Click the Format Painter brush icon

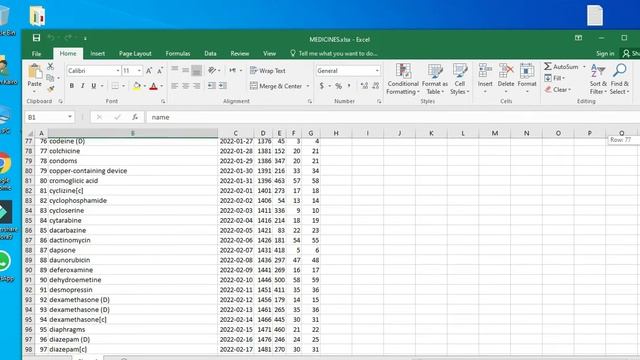51,89
